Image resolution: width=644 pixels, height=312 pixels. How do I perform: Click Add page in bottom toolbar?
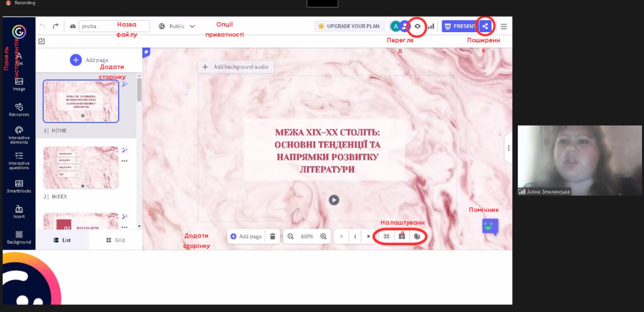pos(246,236)
